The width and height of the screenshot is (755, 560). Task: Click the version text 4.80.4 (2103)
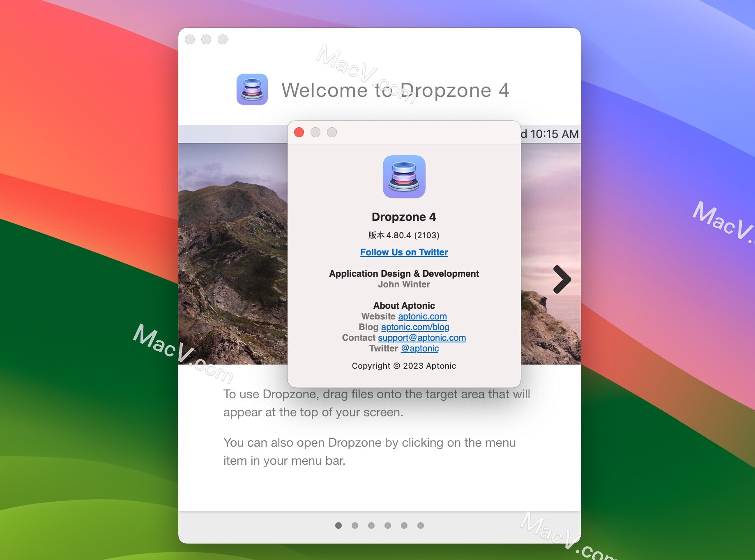(x=404, y=235)
